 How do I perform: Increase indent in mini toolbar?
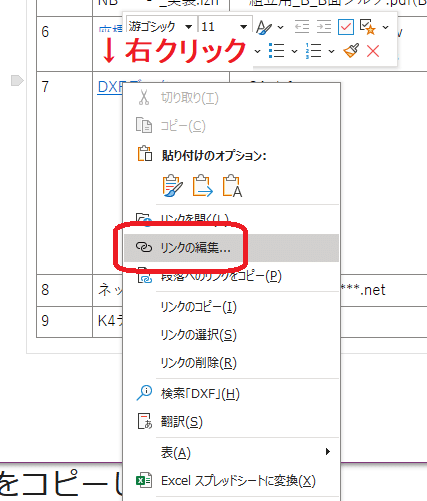click(x=324, y=27)
